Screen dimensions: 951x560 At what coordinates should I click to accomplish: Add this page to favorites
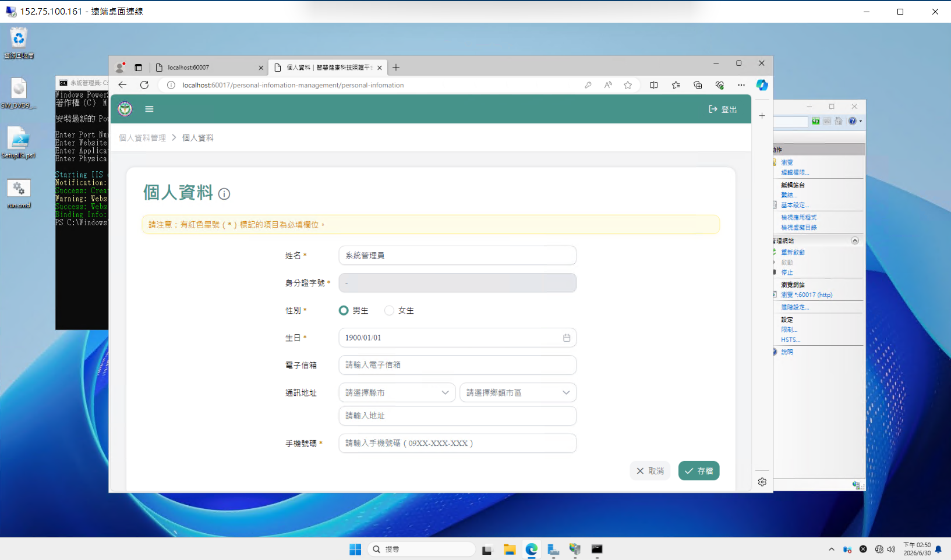(628, 85)
